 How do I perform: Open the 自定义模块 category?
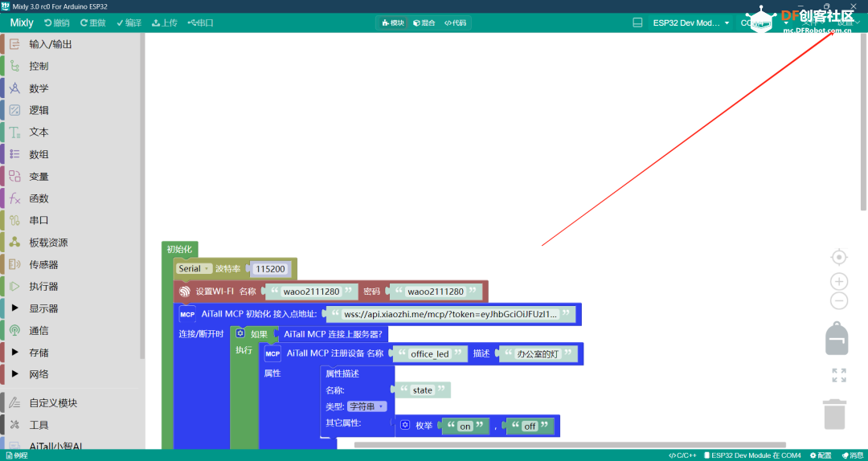(x=72, y=403)
